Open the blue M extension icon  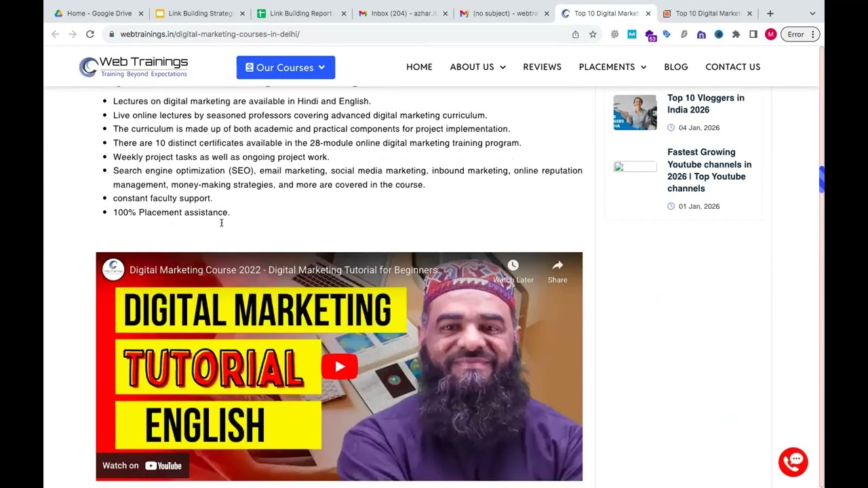tap(632, 34)
